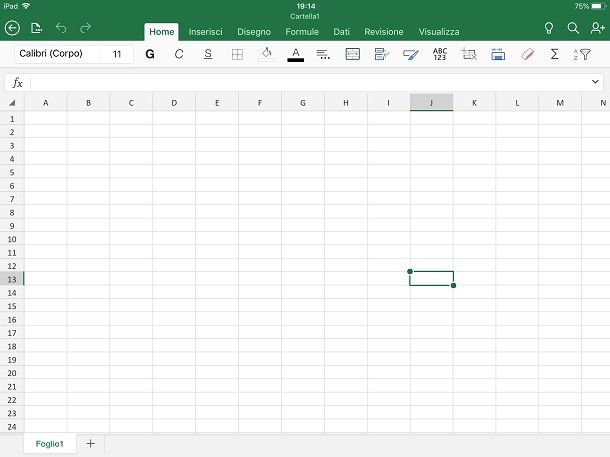The height and width of the screenshot is (457, 610).
Task: Click the selected cell J13
Action: (x=431, y=278)
